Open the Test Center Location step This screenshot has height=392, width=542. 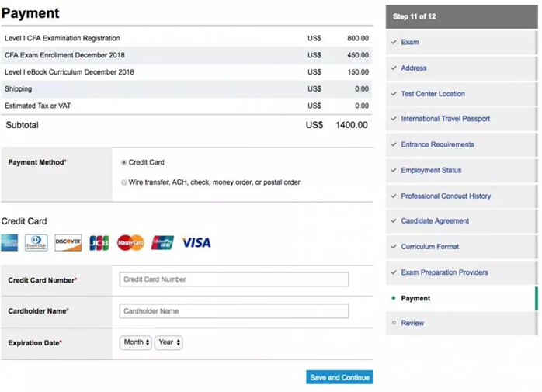point(433,94)
